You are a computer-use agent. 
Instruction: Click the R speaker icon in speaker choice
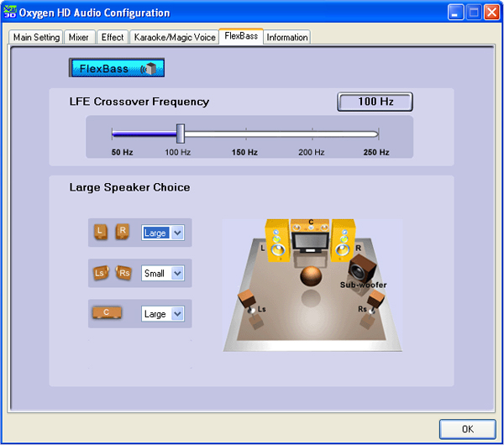(x=123, y=232)
